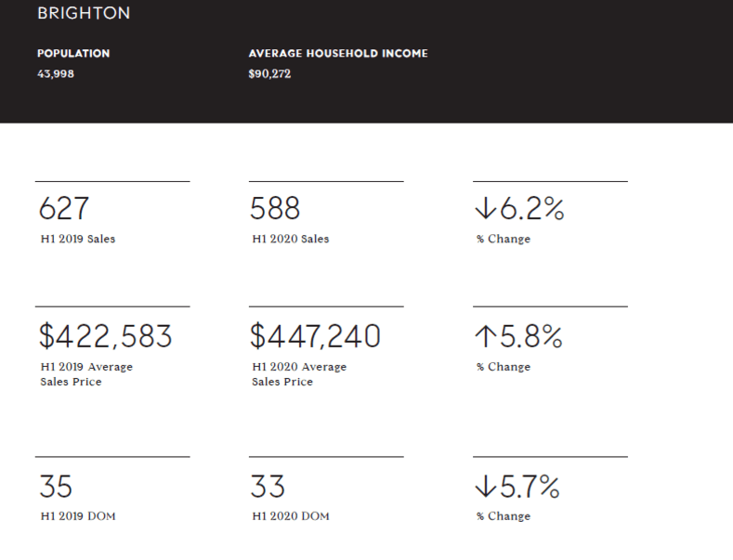Click the H1 2020 DOM label
The width and height of the screenshot is (733, 560).
[290, 516]
